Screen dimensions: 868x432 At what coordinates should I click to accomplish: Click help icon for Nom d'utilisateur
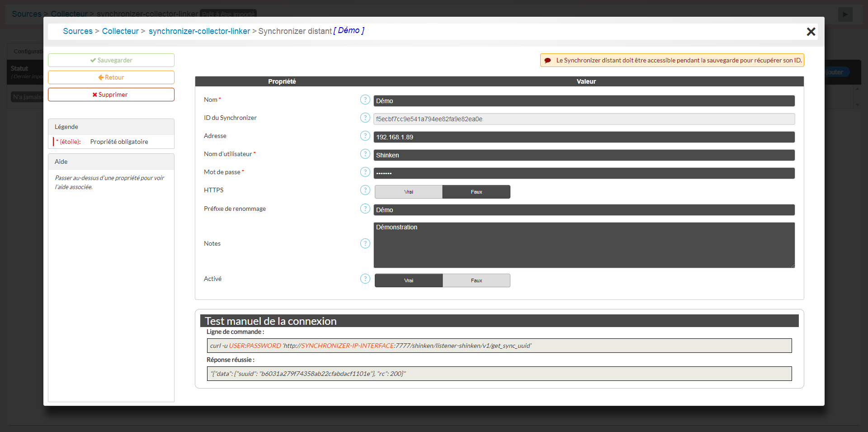pos(365,154)
